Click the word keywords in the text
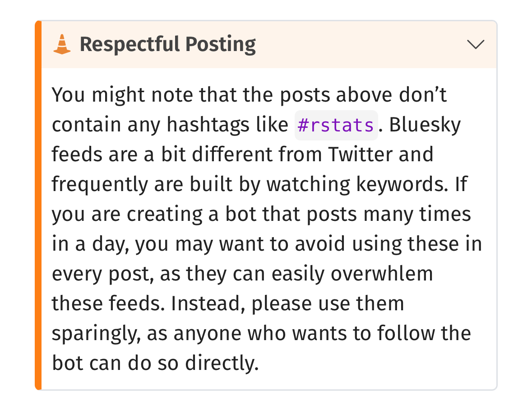 [398, 185]
